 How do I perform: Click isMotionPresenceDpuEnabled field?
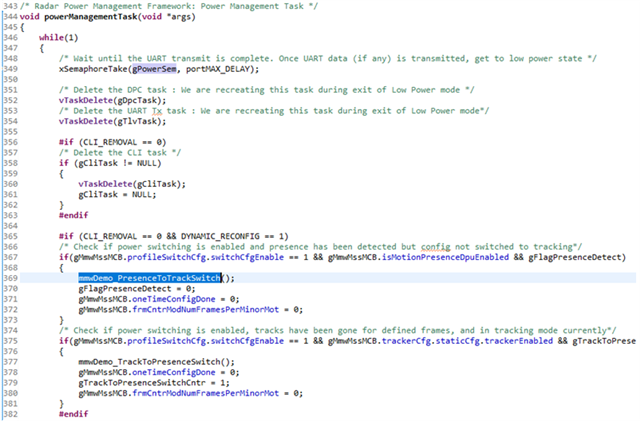pos(445,257)
